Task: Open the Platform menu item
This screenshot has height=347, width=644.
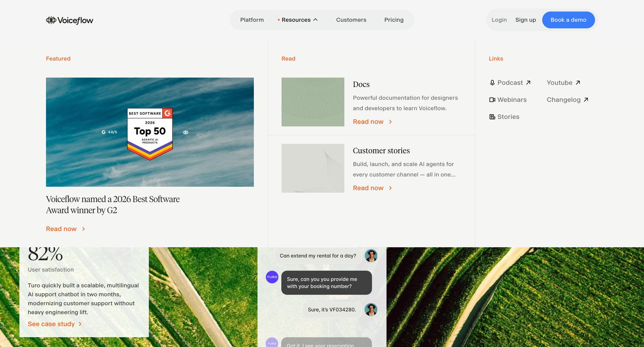Action: [x=252, y=20]
